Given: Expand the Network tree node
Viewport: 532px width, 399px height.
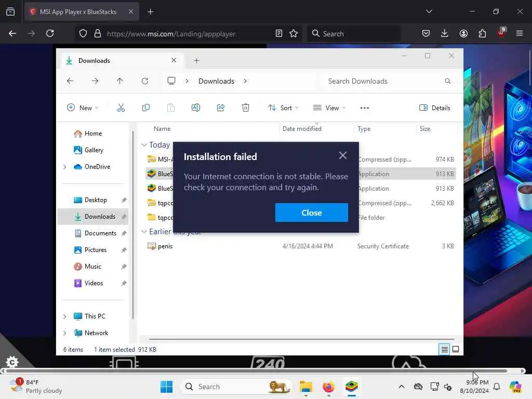Looking at the screenshot, I should 64,333.
